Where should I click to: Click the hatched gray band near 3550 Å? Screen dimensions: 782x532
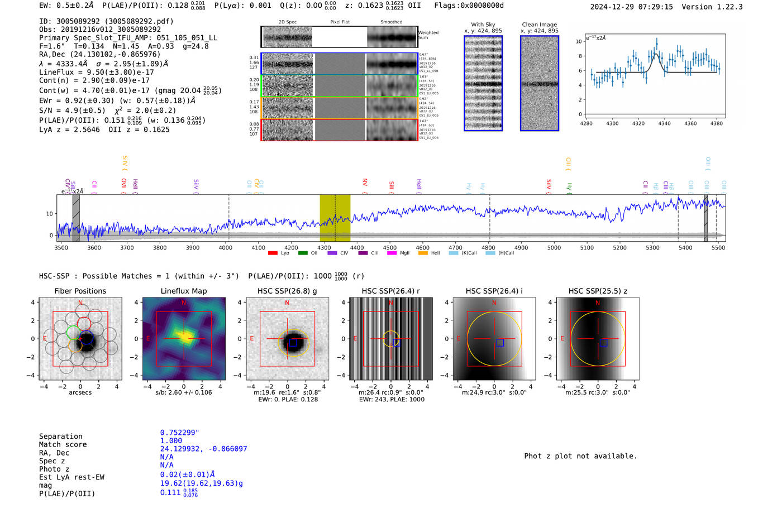[76, 218]
